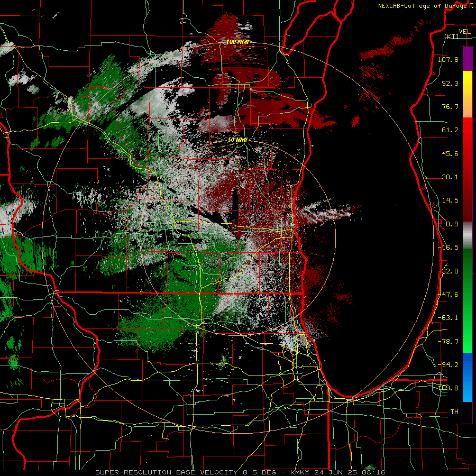
Task: Pick the blue segment of the color bar
Action: click(467, 377)
